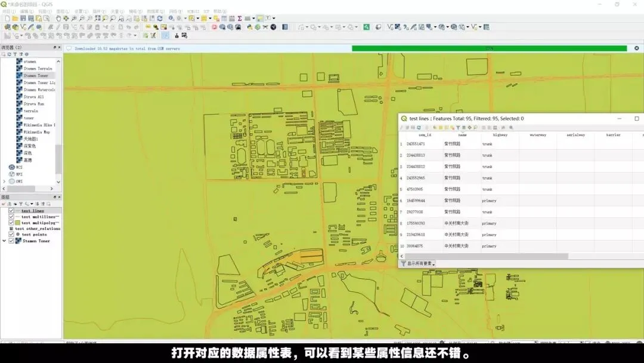The width and height of the screenshot is (644, 363).
Task: Open the 矢量 (Vector) menu
Action: 117,11
